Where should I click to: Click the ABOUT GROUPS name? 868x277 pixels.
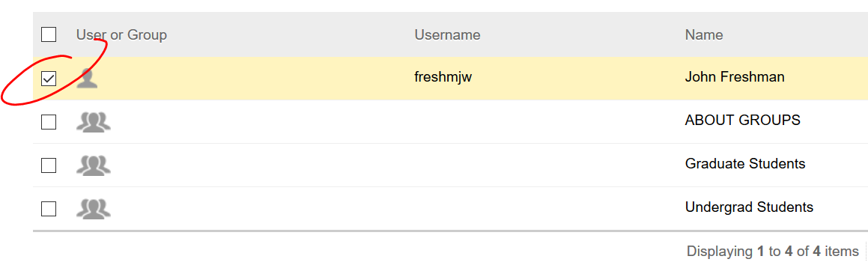tap(742, 120)
